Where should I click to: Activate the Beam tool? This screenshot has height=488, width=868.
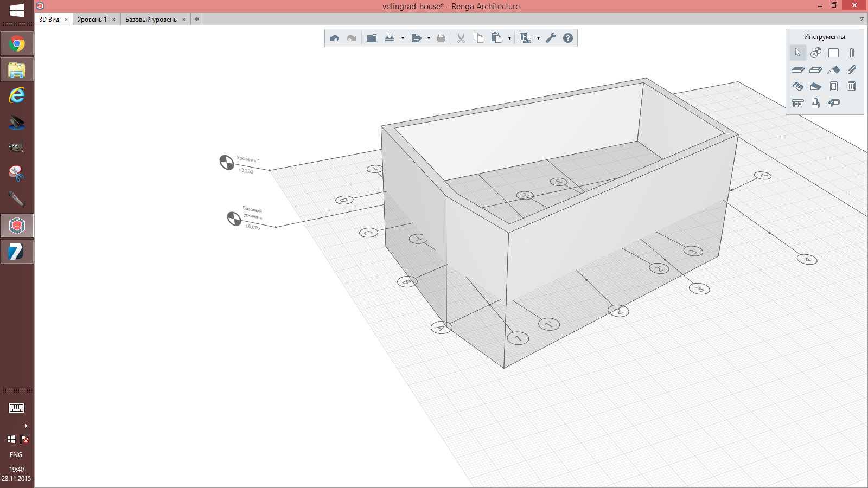(852, 69)
